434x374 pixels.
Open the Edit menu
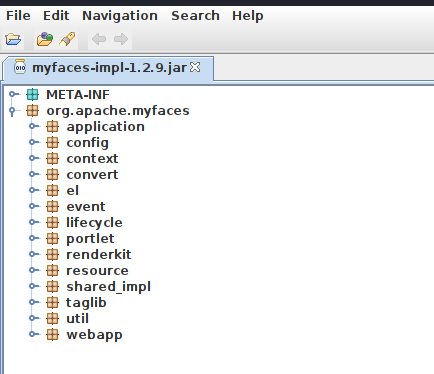(56, 16)
